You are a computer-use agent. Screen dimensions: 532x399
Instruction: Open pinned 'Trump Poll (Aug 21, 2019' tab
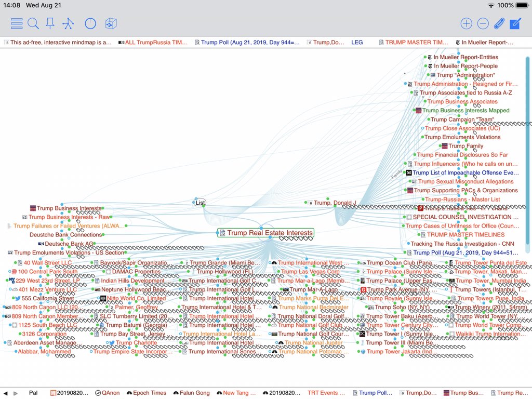247,43
